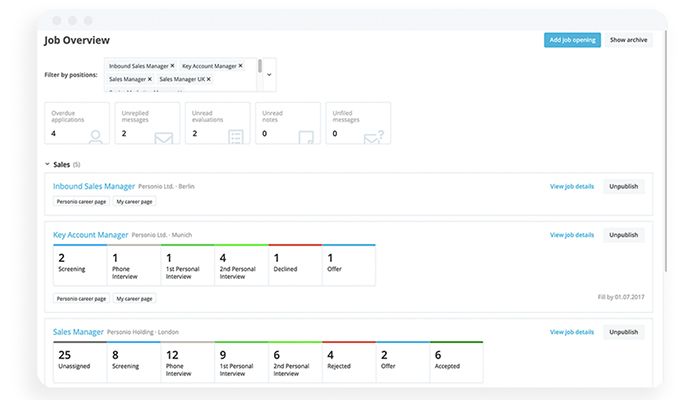
Task: Remove Inbound Sales Manager filter tag
Action: (172, 65)
